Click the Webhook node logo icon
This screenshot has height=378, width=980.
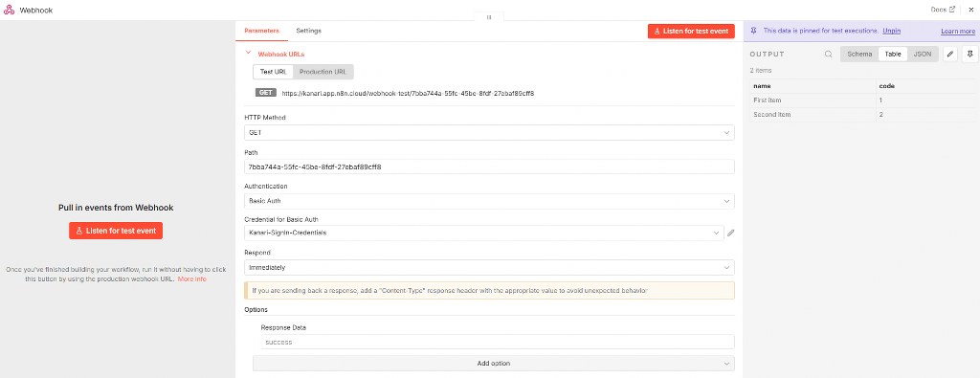pos(10,10)
